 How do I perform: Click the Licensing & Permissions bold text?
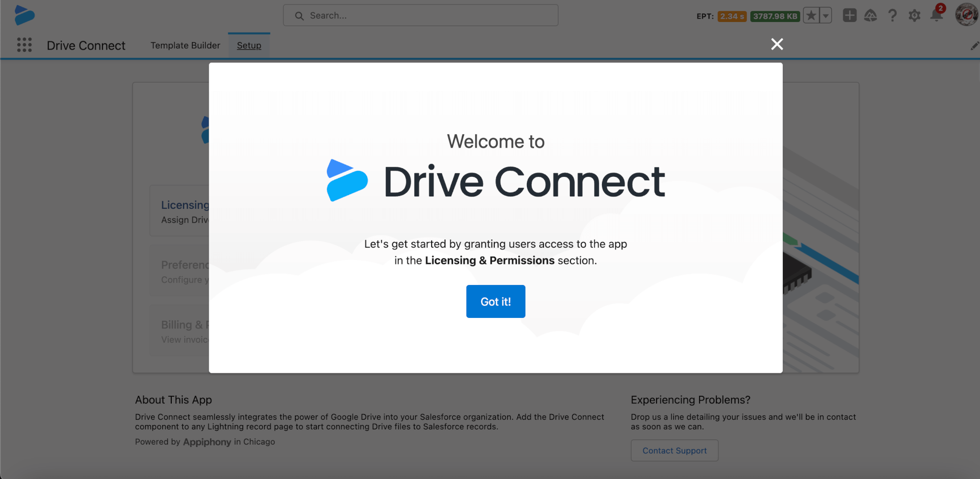pyautogui.click(x=490, y=261)
